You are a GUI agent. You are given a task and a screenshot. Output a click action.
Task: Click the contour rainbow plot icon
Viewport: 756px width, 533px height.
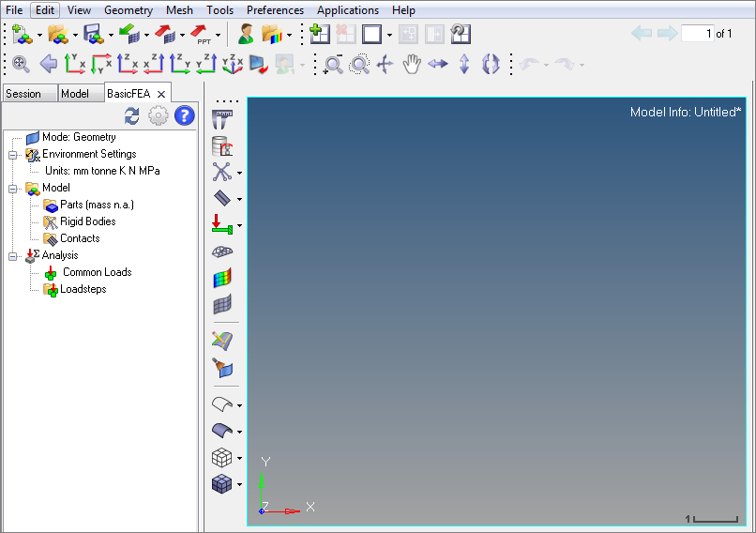222,279
